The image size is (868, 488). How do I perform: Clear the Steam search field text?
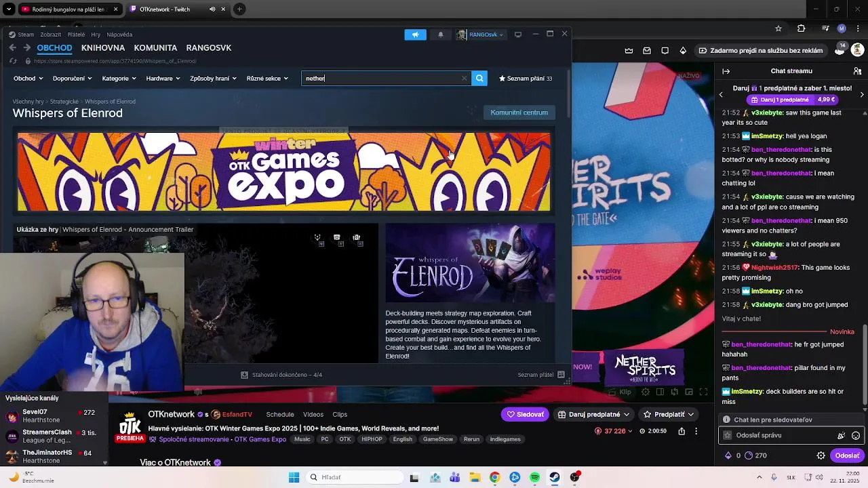click(x=464, y=78)
